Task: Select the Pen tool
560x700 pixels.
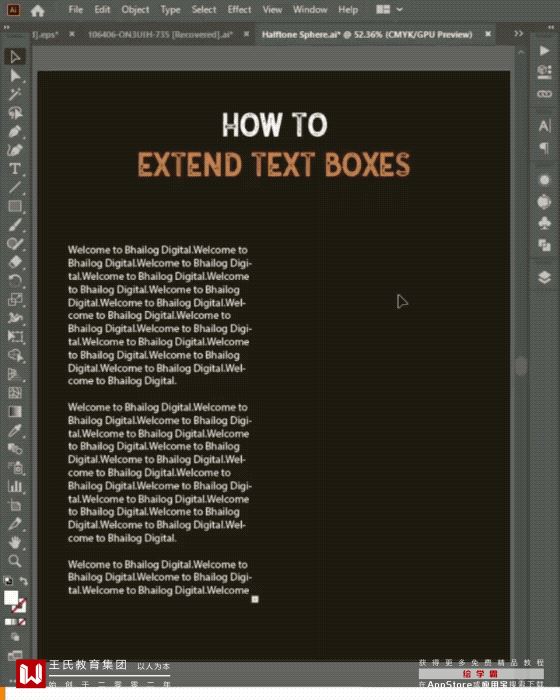Action: tap(15, 132)
